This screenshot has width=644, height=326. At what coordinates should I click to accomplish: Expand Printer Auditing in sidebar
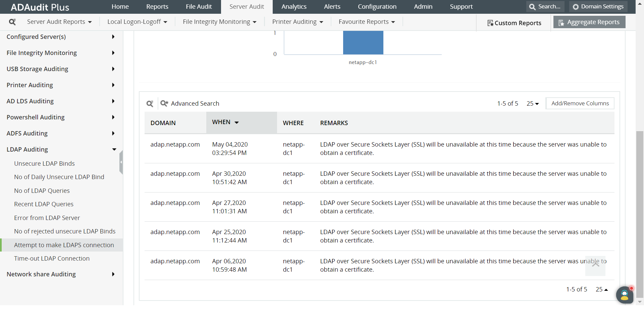click(61, 85)
